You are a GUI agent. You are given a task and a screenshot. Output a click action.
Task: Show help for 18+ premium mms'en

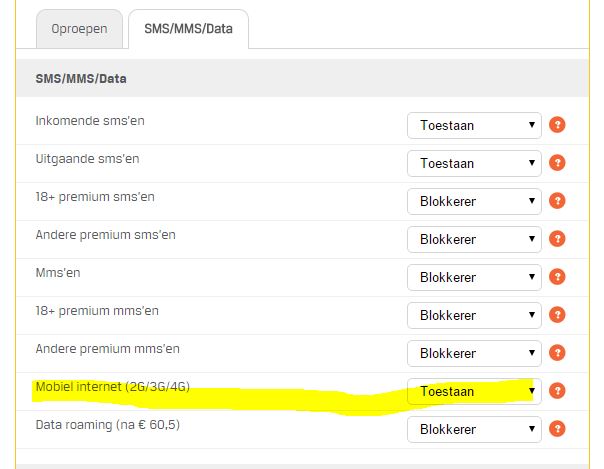pyautogui.click(x=557, y=315)
